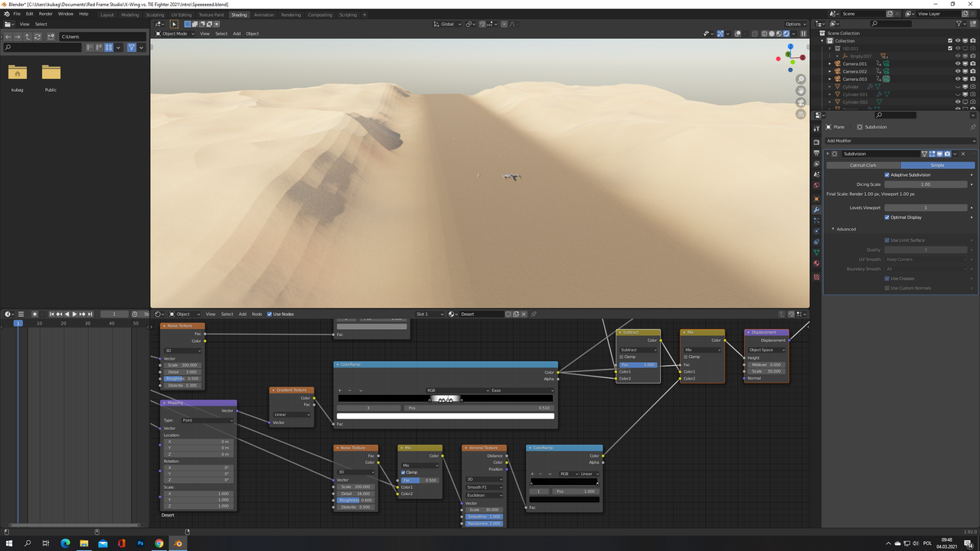Refresh the file browser listing

(x=38, y=37)
